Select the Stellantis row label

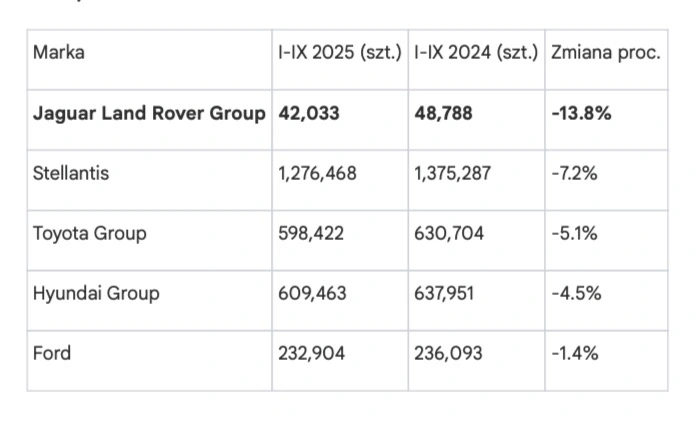(71, 173)
